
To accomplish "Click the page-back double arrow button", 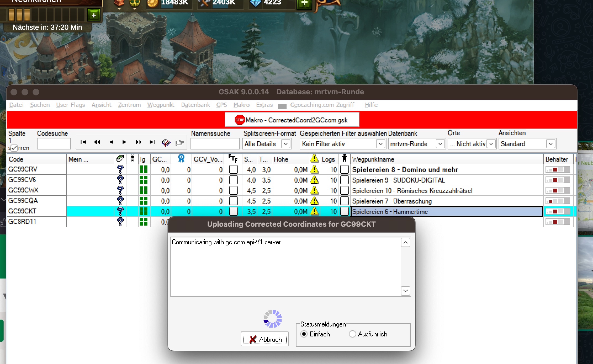I will [x=97, y=142].
